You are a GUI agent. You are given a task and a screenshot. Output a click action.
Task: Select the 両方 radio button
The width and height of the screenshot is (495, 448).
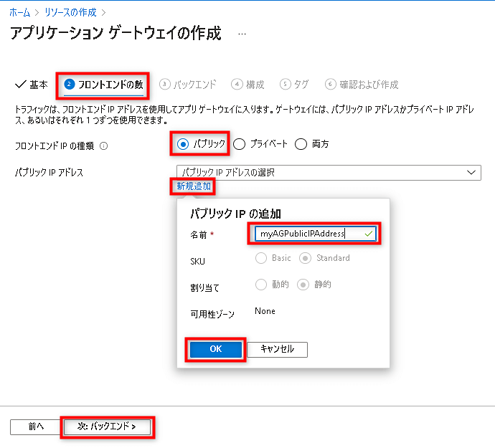301,144
